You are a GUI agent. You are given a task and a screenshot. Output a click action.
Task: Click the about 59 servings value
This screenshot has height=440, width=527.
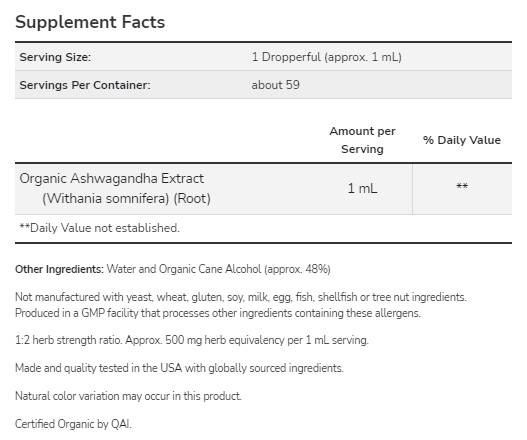275,85
